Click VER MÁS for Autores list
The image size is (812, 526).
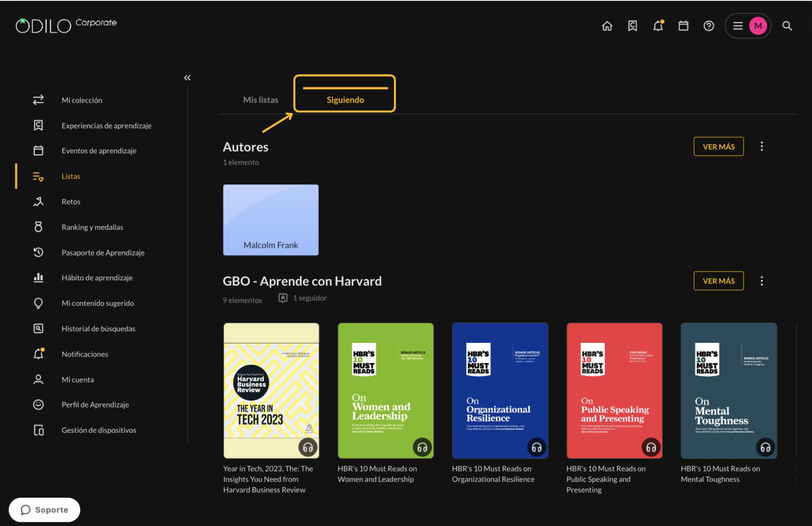[719, 147]
